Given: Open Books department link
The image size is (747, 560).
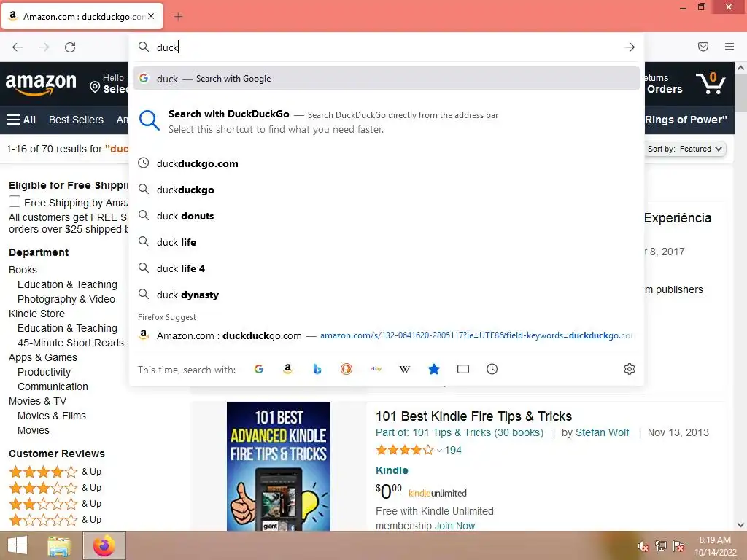Looking at the screenshot, I should [23, 270].
